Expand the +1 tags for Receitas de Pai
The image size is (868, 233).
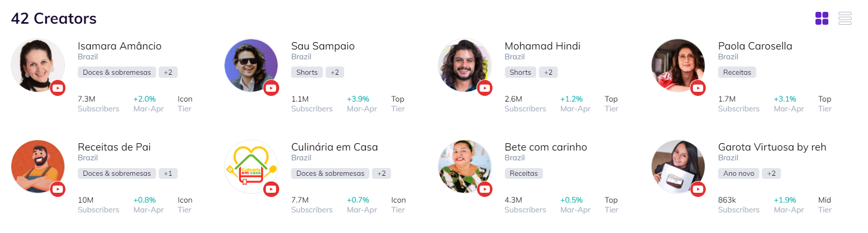[x=168, y=173]
